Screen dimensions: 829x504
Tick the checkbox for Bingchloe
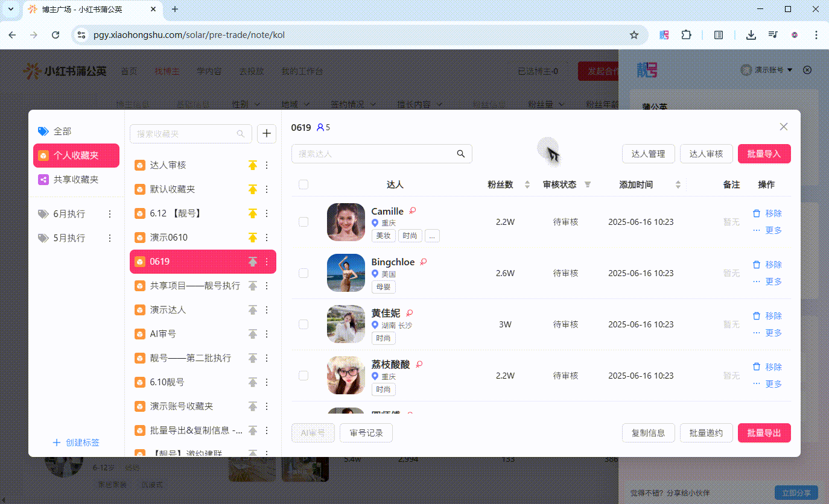pos(303,273)
